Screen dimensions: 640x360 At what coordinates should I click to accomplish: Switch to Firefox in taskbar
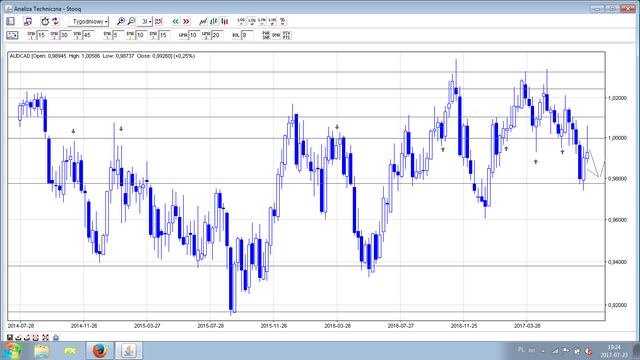pos(99,351)
